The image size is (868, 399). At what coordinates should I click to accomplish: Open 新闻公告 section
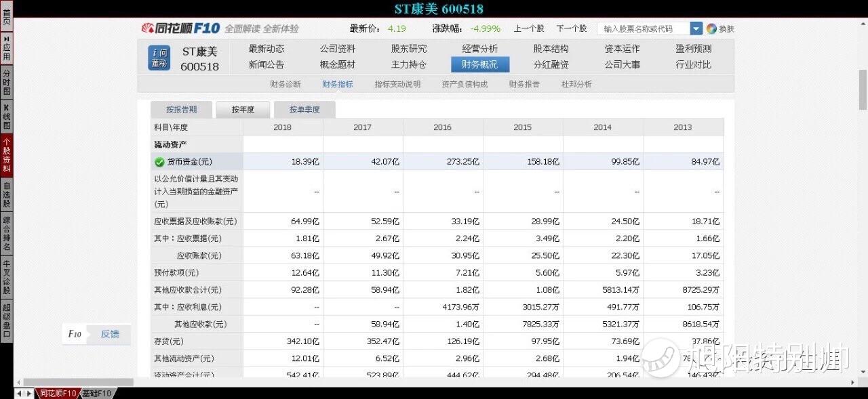267,64
